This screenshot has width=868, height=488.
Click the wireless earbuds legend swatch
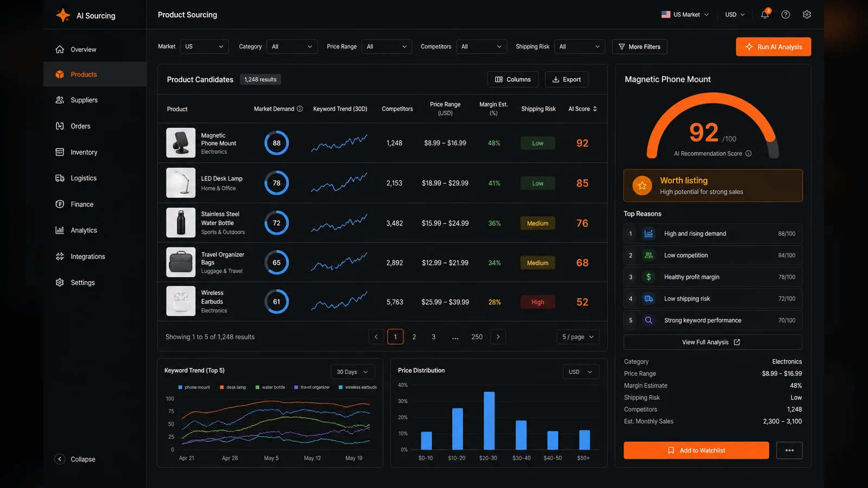[x=341, y=387]
